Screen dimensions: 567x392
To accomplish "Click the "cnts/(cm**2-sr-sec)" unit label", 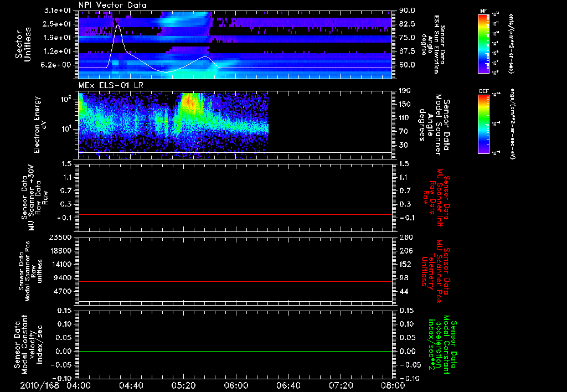I will [x=511, y=43].
